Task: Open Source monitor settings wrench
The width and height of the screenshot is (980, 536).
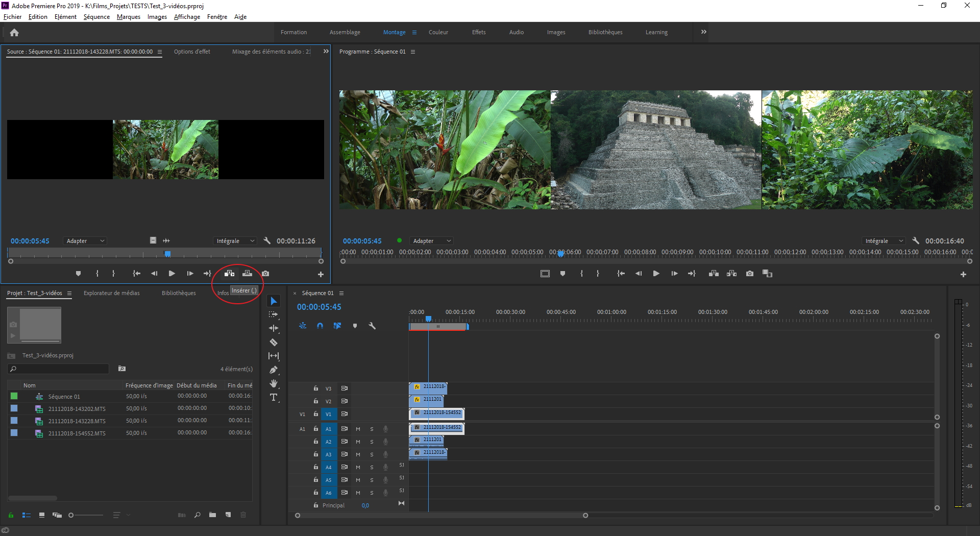Action: click(267, 240)
